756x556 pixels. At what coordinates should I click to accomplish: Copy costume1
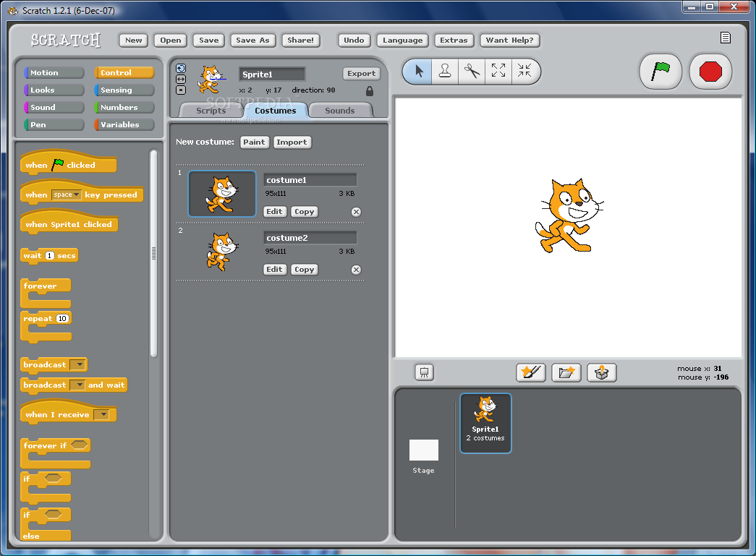(x=305, y=212)
